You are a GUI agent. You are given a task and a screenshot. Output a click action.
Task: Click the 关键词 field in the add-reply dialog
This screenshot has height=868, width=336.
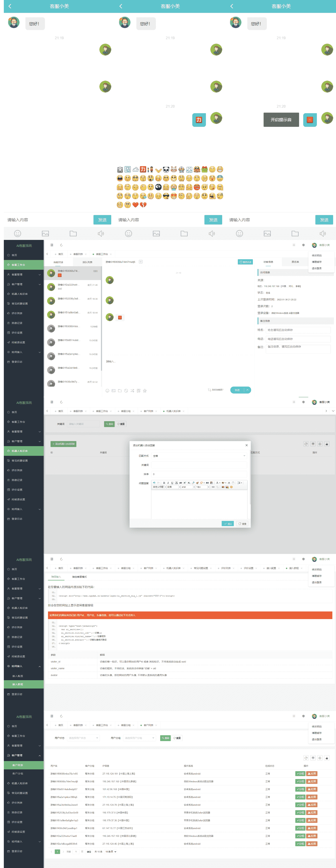[199, 465]
